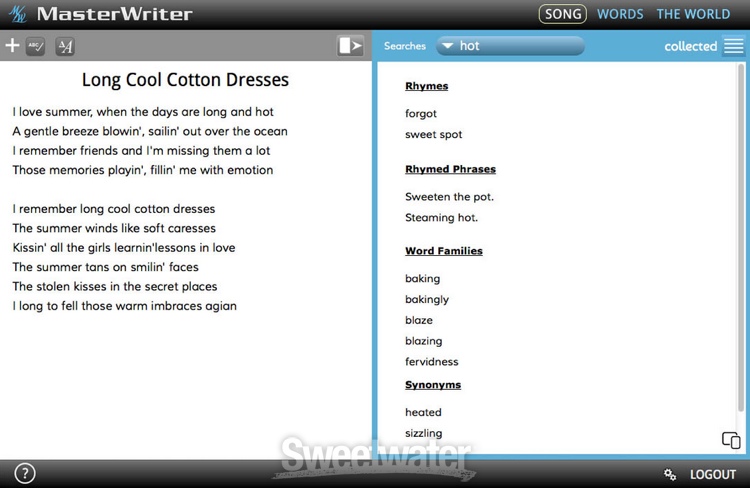
Task: Open the help question mark icon
Action: click(x=25, y=474)
